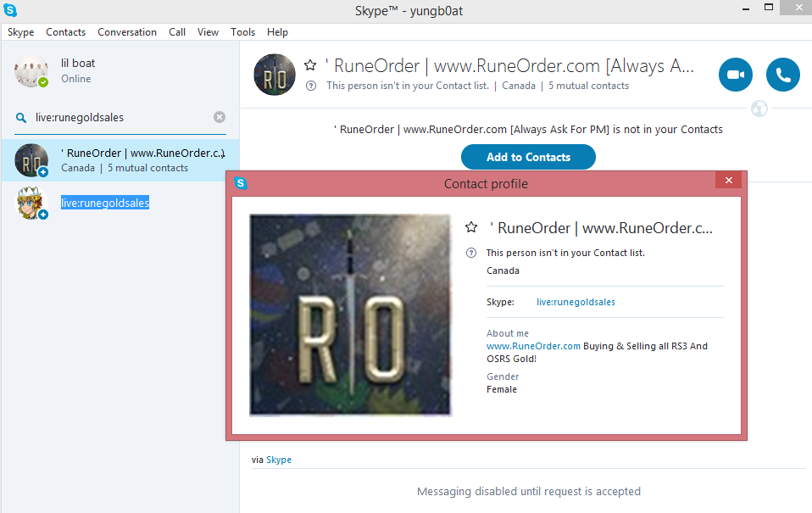812x513 pixels.
Task: Click 'Messaging disabled until request is accepted' text
Action: 529,491
